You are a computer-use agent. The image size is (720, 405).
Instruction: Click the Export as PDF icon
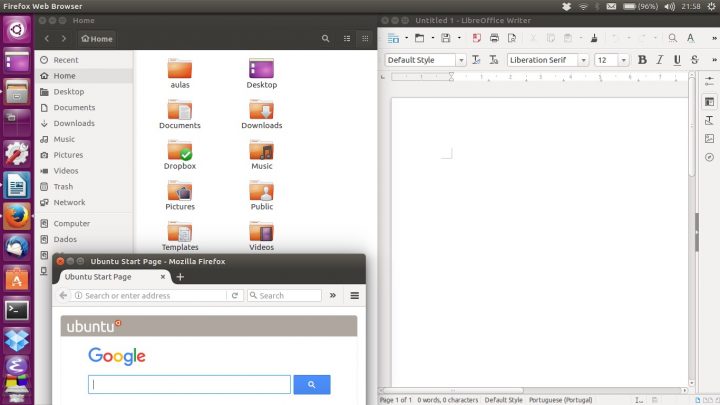[x=476, y=38]
